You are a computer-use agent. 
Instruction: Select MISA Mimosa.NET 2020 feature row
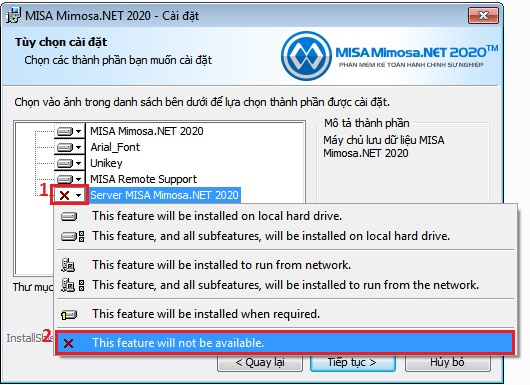tap(147, 131)
